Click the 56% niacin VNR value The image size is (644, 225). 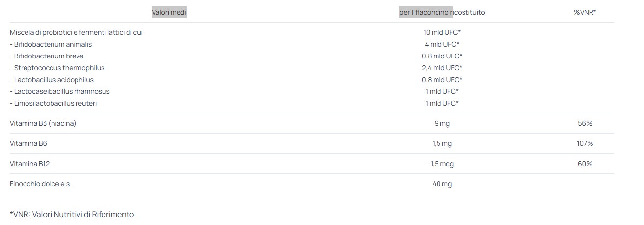tap(585, 123)
